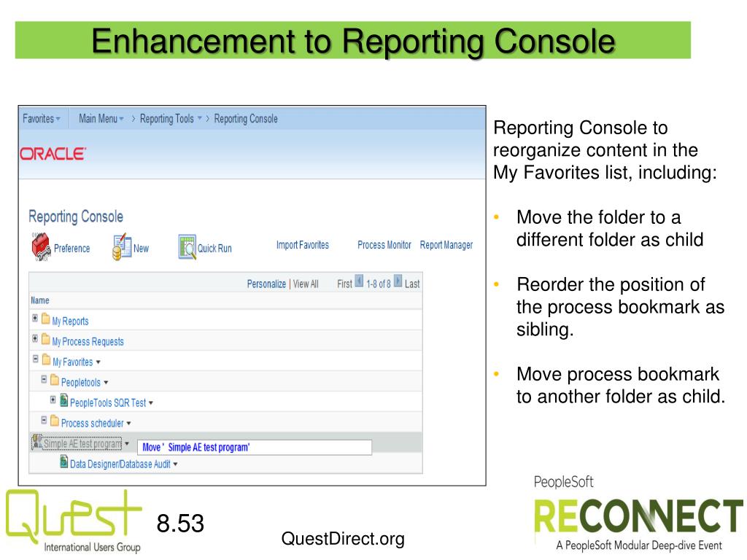Open My Reports folder link
747x560 pixels.
[71, 322]
